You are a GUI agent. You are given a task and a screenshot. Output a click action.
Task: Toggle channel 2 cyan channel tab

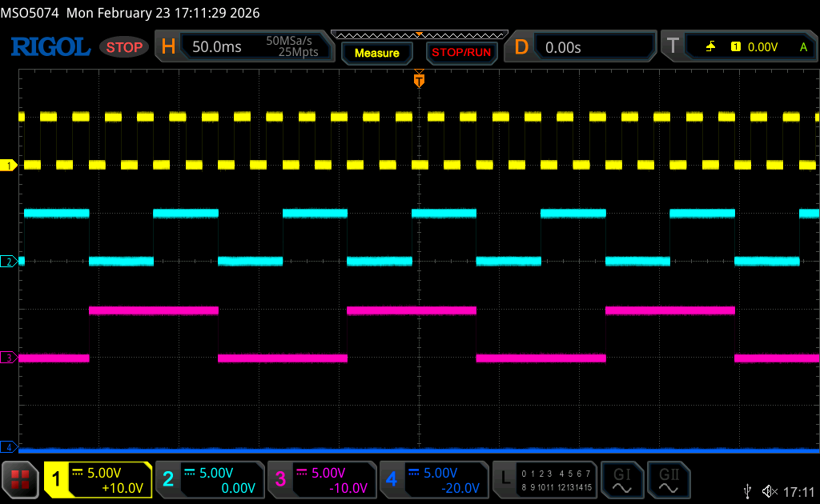[x=210, y=479]
